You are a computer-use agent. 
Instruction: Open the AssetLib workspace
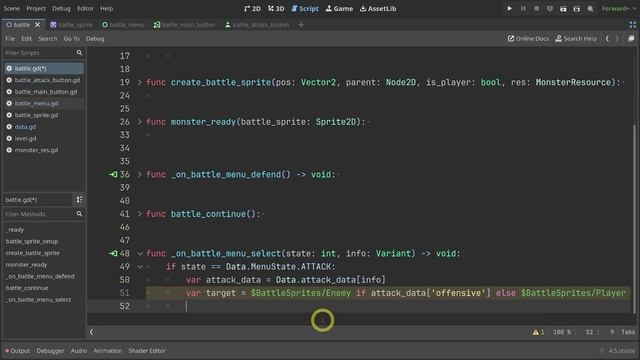click(378, 9)
